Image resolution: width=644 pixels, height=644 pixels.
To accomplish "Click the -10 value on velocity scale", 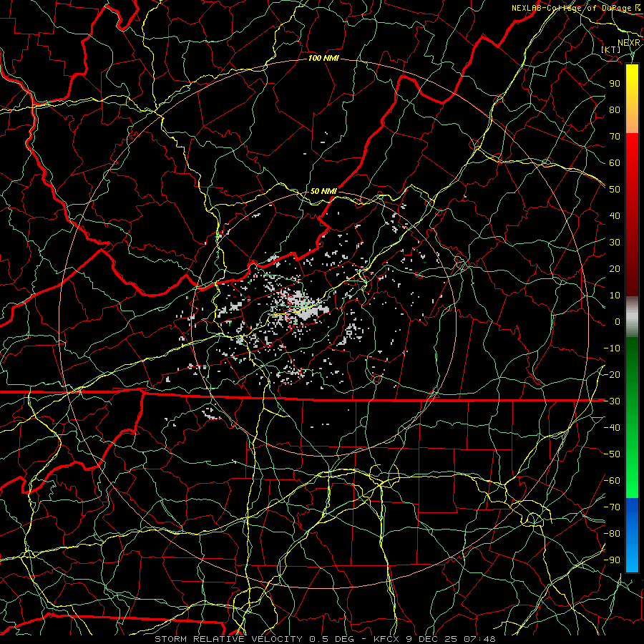I will (612, 348).
